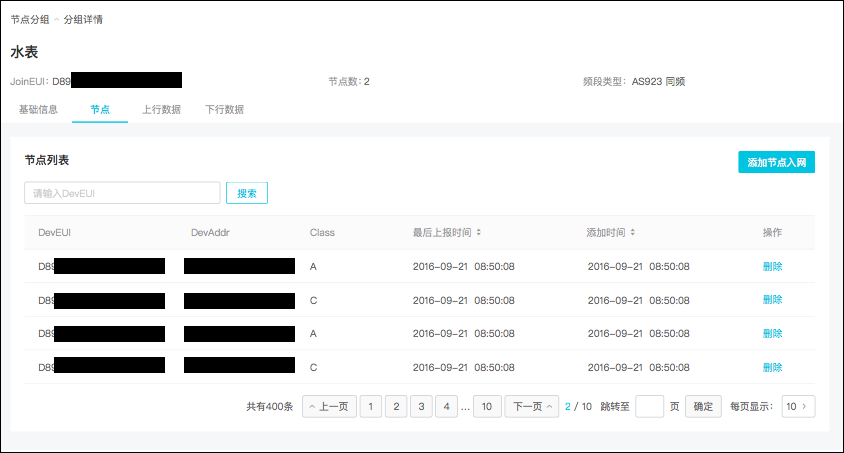Delete the first row node
Viewport: 844px width, 453px height.
click(x=772, y=266)
